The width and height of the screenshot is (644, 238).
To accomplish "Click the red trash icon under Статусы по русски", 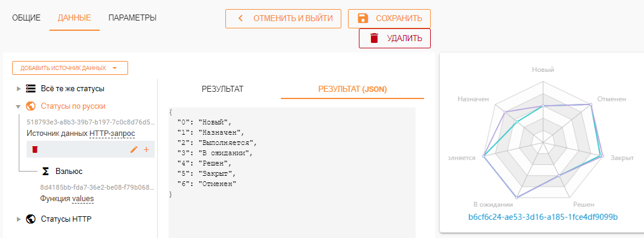I will (x=35, y=149).
